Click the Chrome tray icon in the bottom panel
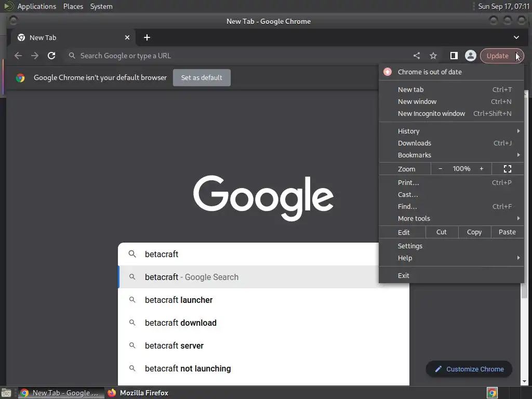Screen dimensions: 532x399 [x=492, y=393]
